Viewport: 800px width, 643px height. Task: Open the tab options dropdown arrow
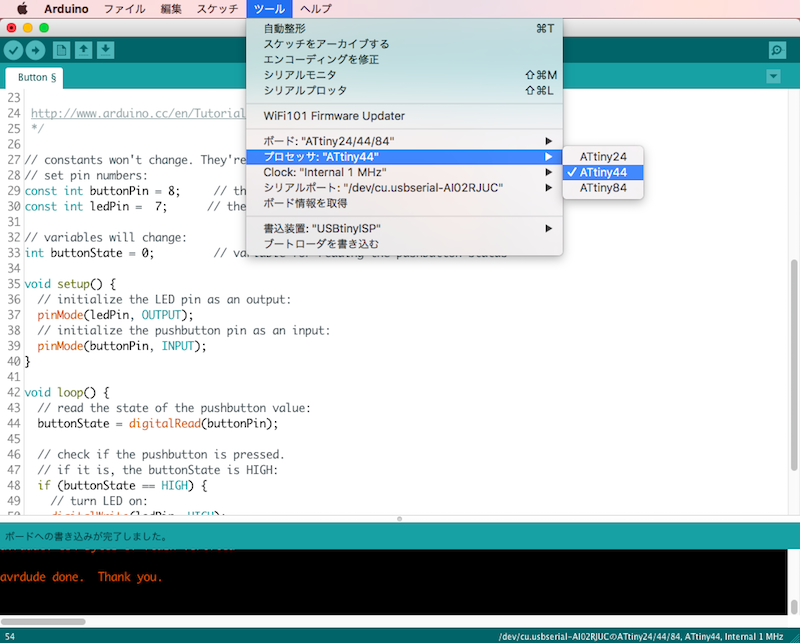pyautogui.click(x=773, y=77)
